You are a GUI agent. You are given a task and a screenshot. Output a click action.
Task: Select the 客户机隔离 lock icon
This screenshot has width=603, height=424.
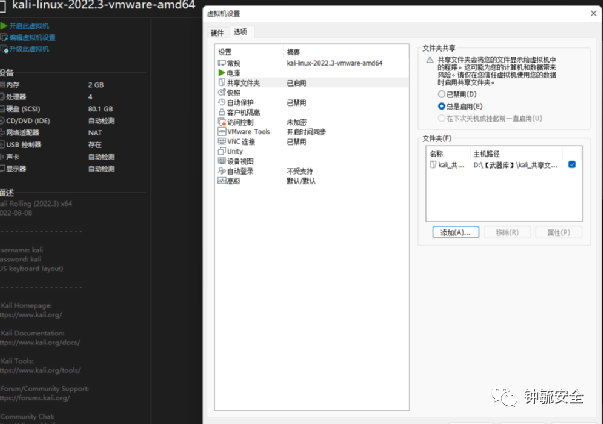222,112
